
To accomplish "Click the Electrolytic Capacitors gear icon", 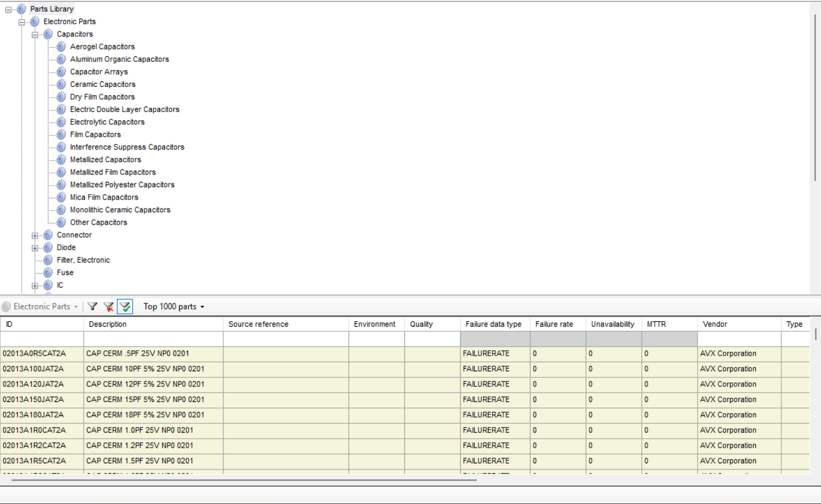I will click(x=61, y=122).
